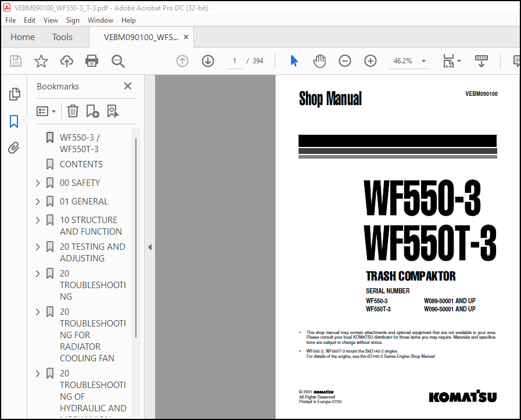Open the Edit menu
Image resolution: width=521 pixels, height=420 pixels.
click(x=30, y=20)
